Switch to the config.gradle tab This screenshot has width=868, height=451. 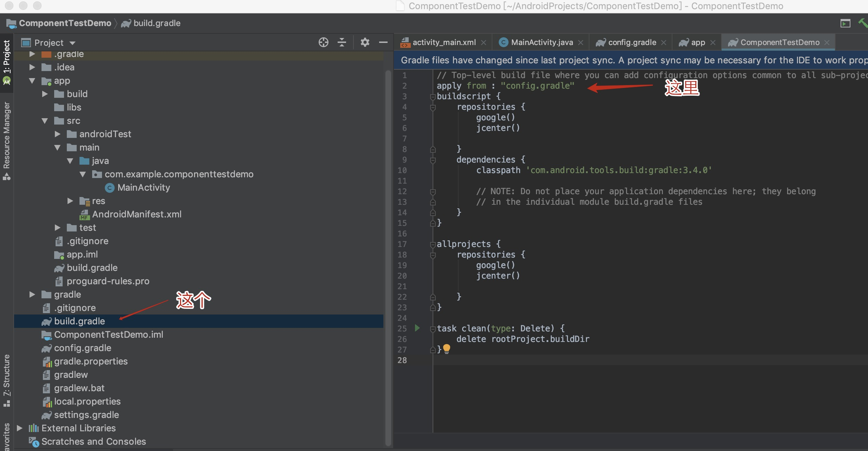[632, 43]
